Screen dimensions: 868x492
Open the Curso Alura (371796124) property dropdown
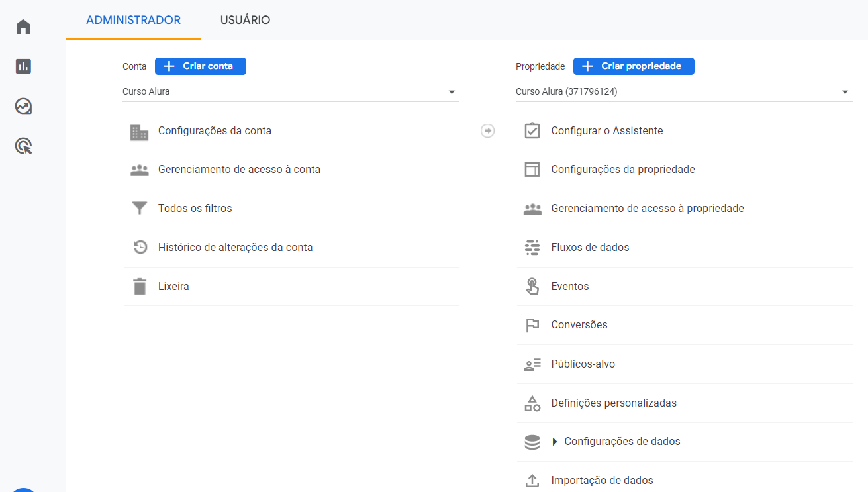(x=684, y=92)
